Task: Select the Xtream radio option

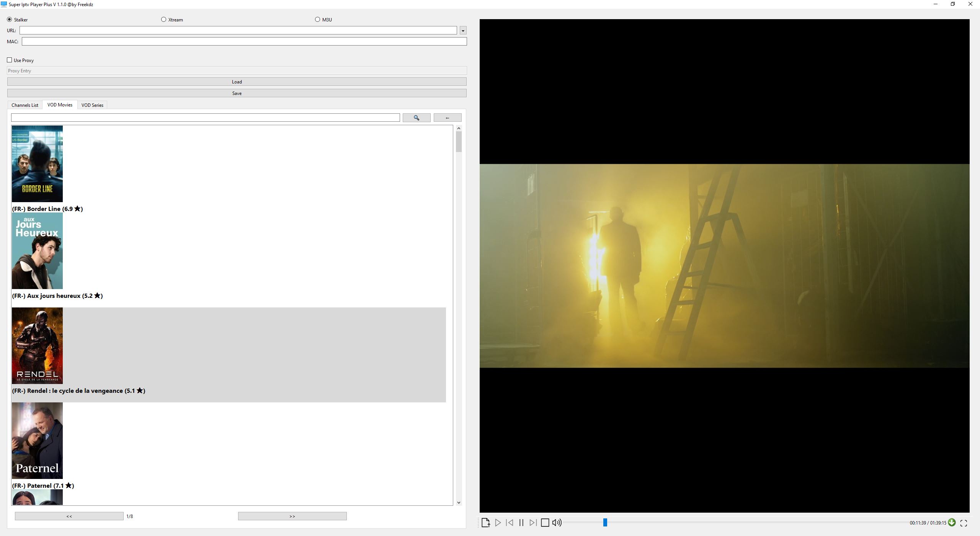Action: coord(172,20)
